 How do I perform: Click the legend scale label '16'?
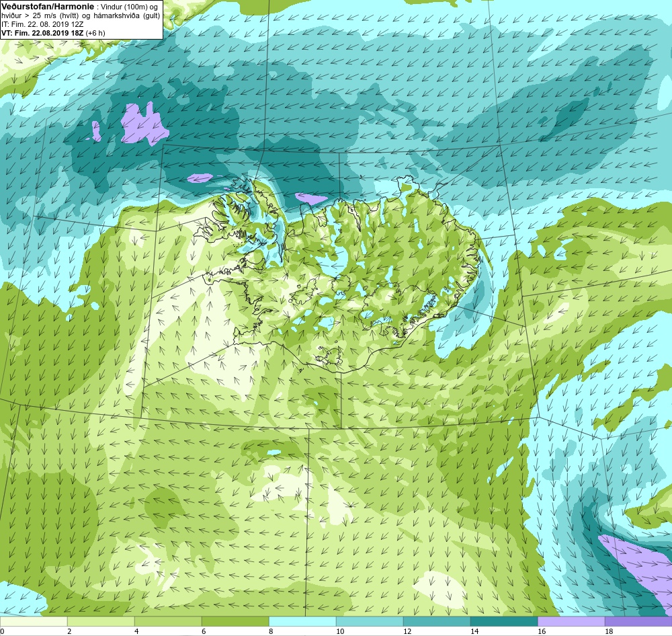[x=542, y=631]
